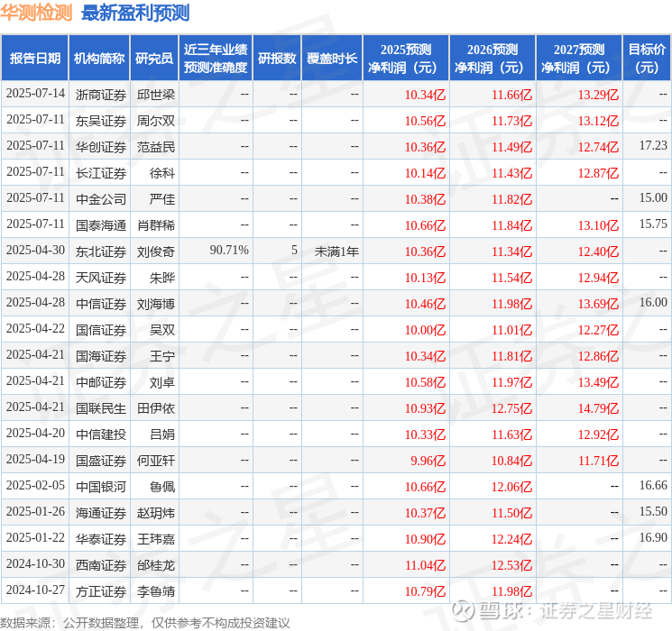Click the 10.00亿 forecast value
672x631 pixels.
coord(425,330)
